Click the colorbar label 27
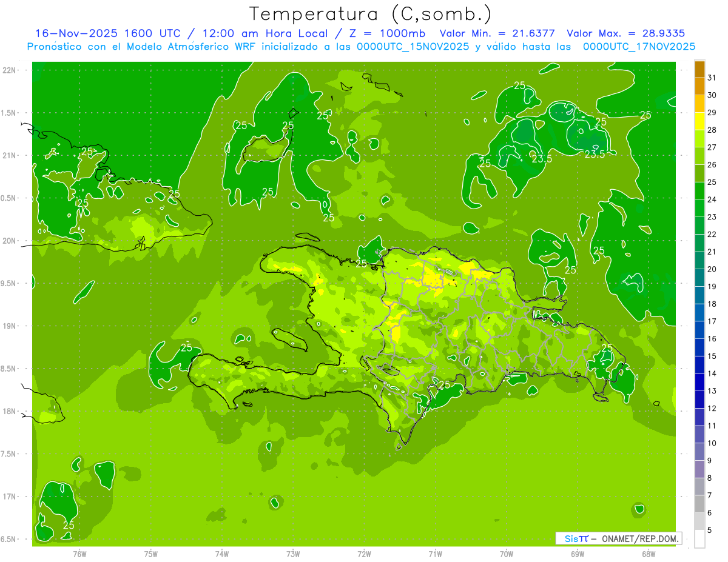Viewport: 728px width, 562px height. (712, 147)
